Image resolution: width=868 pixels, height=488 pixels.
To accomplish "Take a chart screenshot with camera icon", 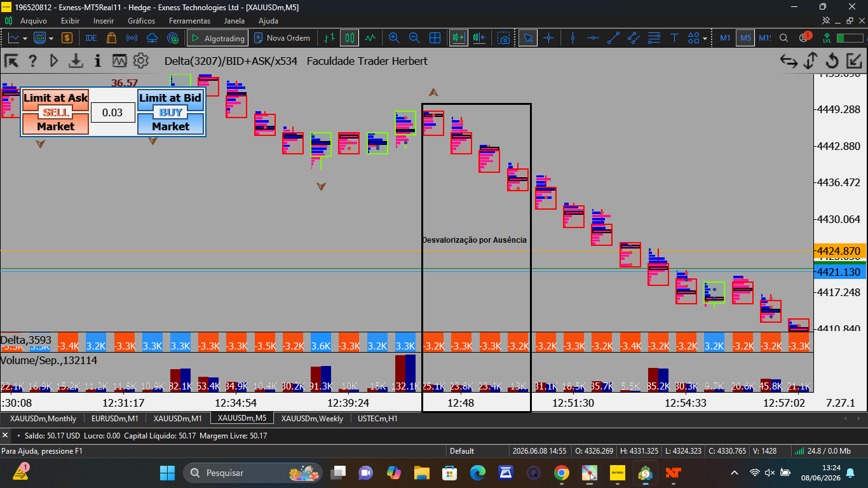I will [x=504, y=38].
